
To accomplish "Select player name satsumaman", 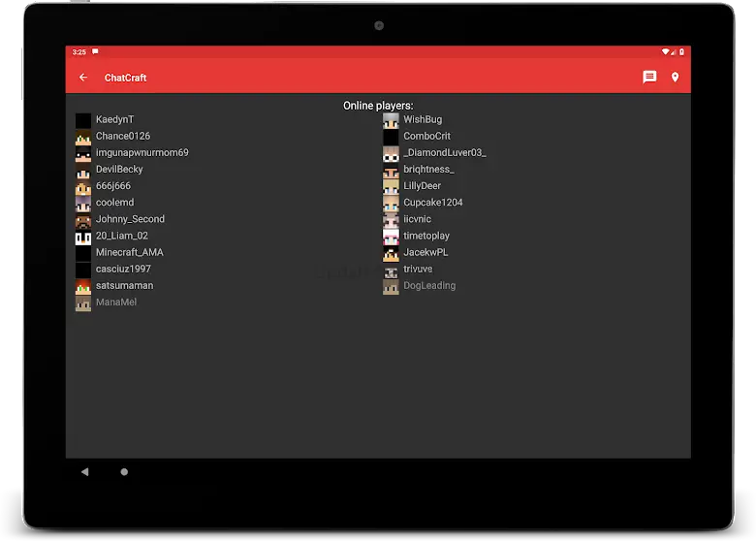I will click(124, 285).
